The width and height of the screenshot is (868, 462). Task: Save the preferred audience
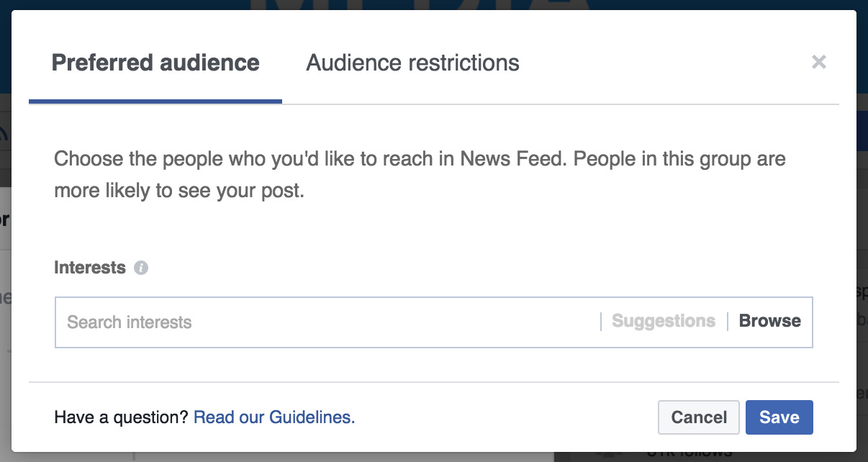pos(779,417)
